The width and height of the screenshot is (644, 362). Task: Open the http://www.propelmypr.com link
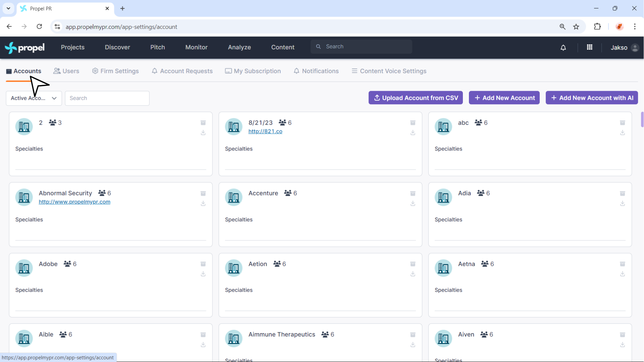(74, 202)
